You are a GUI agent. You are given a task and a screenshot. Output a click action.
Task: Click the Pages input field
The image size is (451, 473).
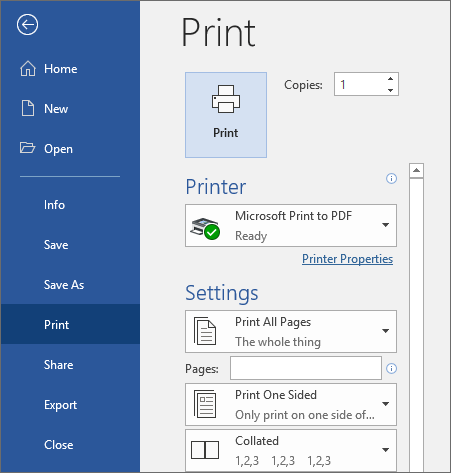tap(306, 368)
